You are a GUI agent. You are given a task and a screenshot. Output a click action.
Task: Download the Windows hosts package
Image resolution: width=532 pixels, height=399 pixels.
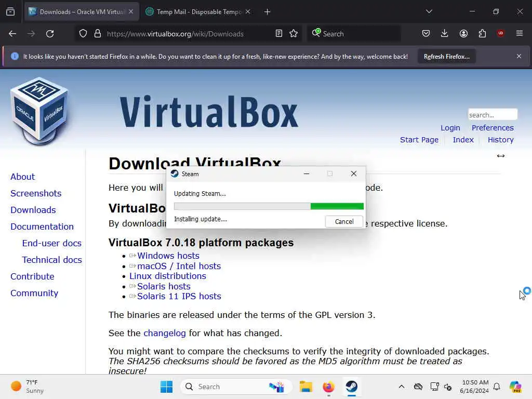click(168, 256)
